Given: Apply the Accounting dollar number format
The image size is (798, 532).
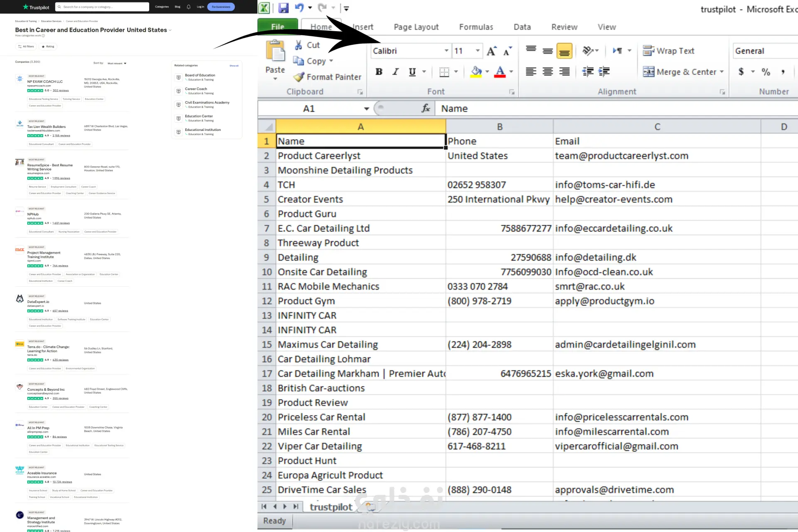Looking at the screenshot, I should pos(741,71).
